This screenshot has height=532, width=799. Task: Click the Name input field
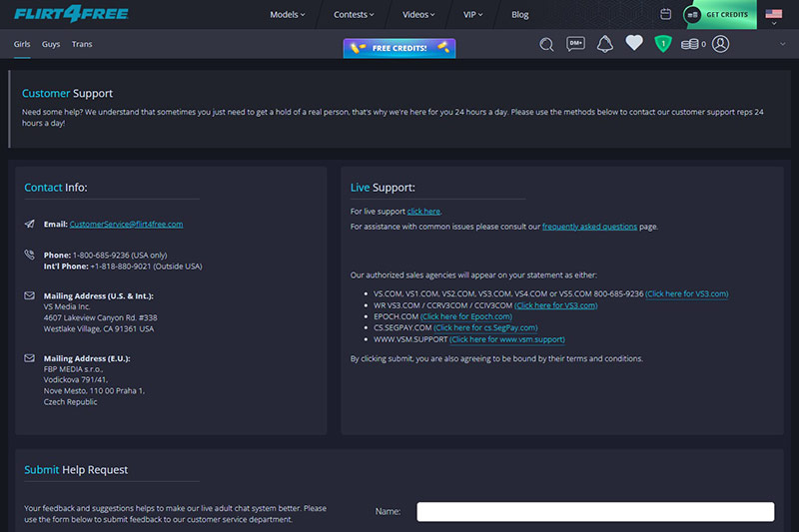click(595, 512)
